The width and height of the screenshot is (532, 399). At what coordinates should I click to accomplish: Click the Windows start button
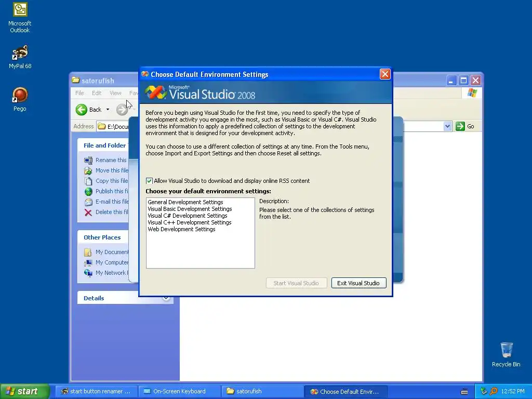[24, 391]
